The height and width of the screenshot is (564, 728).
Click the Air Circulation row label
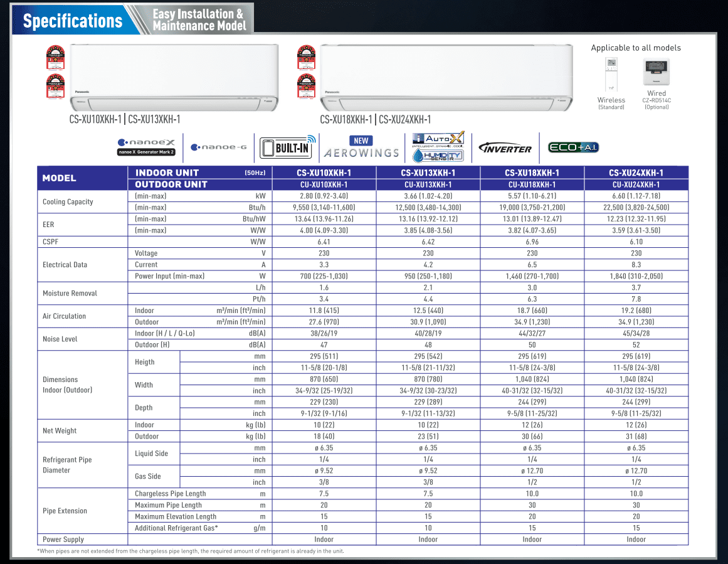click(64, 316)
